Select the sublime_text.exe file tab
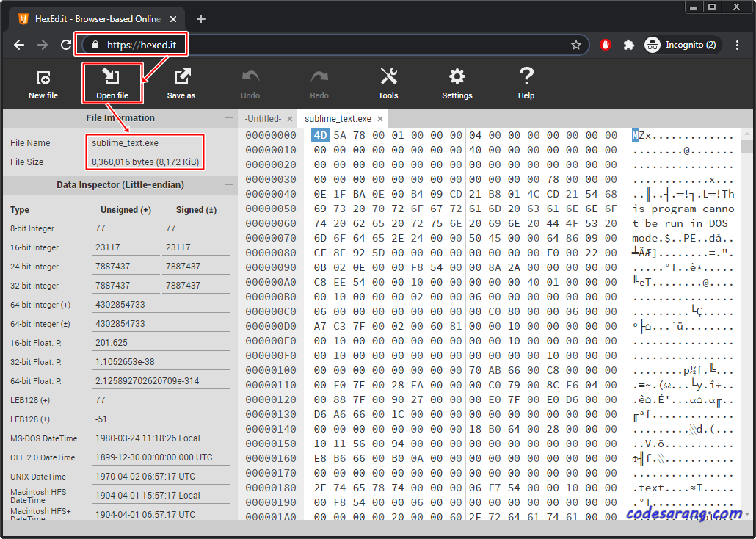The width and height of the screenshot is (756, 539). click(338, 119)
